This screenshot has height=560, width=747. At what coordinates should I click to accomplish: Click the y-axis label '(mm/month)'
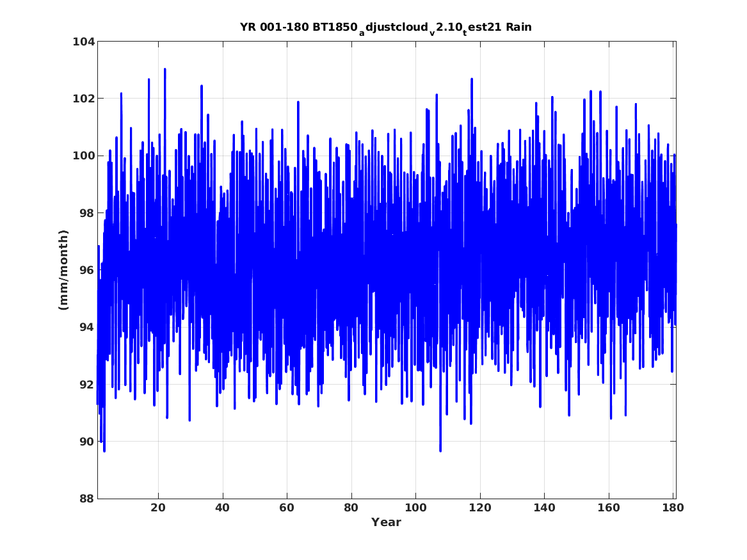point(63,270)
